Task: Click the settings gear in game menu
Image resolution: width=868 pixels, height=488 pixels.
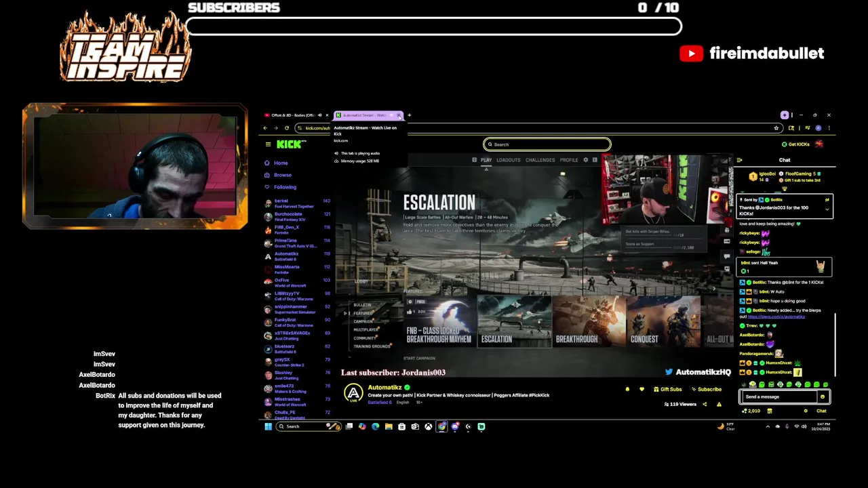Action: click(x=586, y=160)
